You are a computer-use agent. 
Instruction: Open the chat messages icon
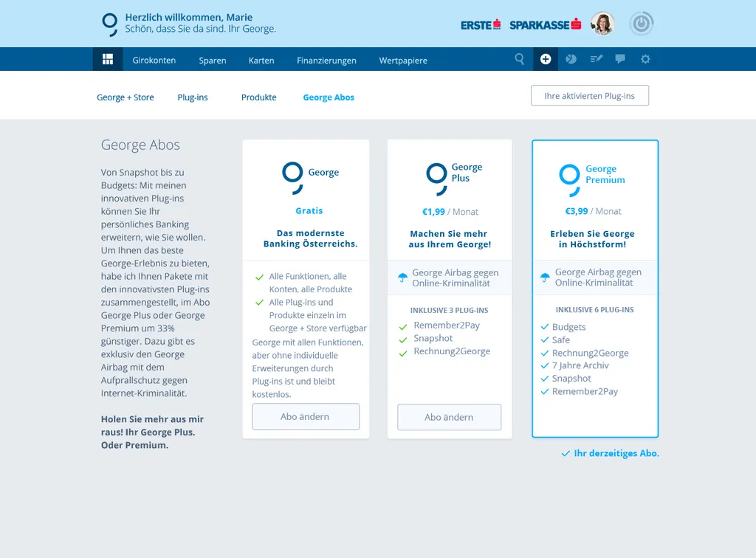[620, 59]
